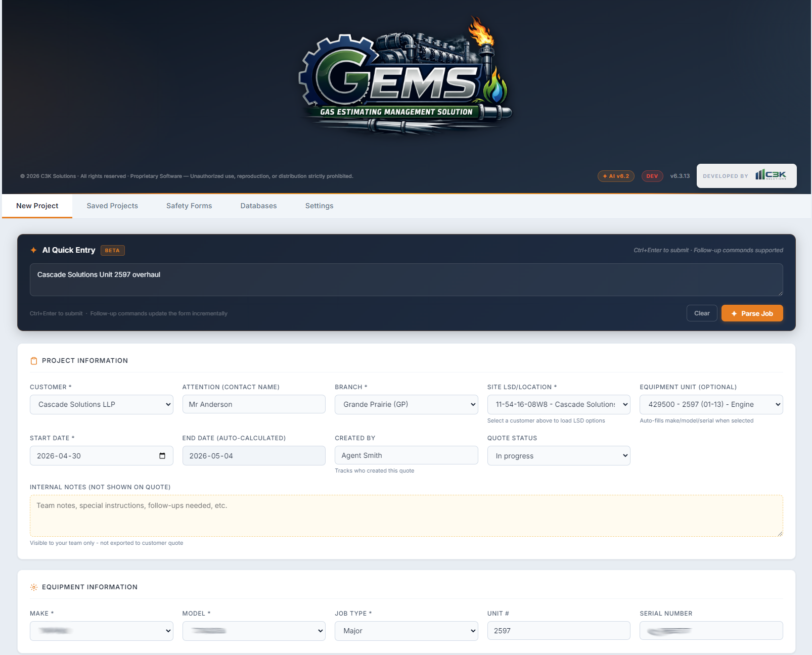Click the Created By field
Screen dimensions: 812x655
tap(407, 455)
